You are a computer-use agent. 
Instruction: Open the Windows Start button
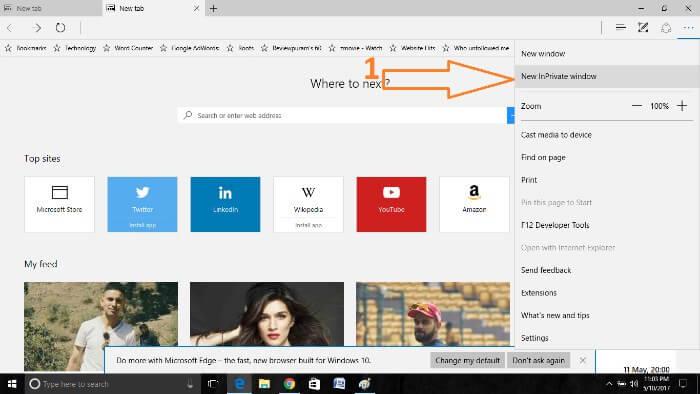[12, 384]
